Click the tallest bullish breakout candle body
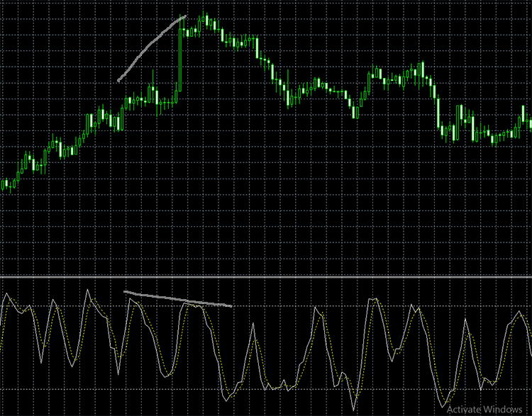 click(180, 60)
